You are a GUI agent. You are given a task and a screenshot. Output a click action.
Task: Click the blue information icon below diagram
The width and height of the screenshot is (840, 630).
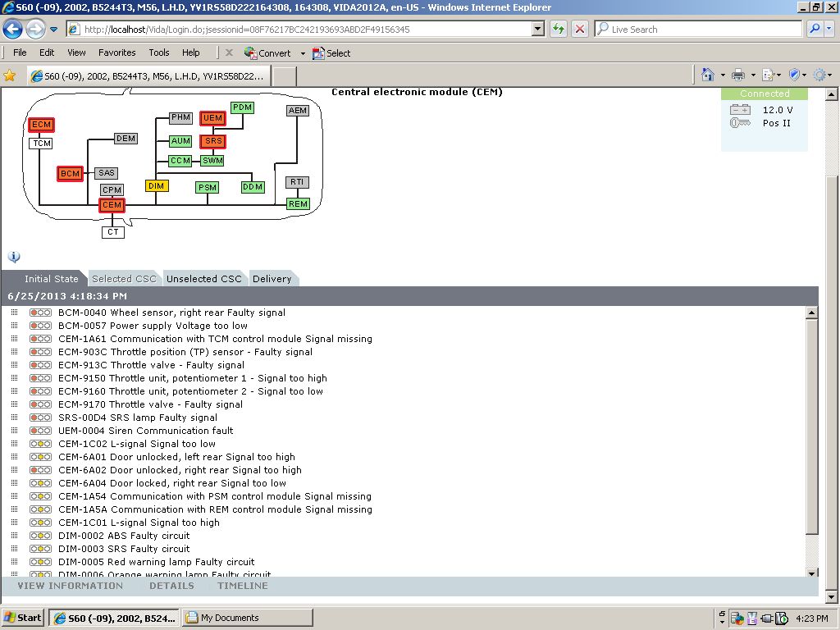pos(14,257)
